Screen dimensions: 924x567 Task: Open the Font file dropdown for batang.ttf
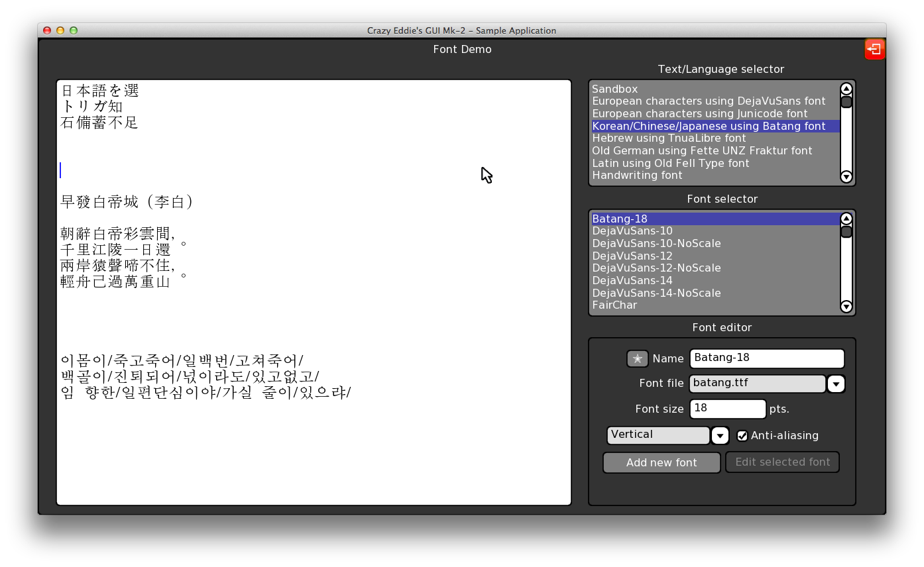pyautogui.click(x=836, y=384)
